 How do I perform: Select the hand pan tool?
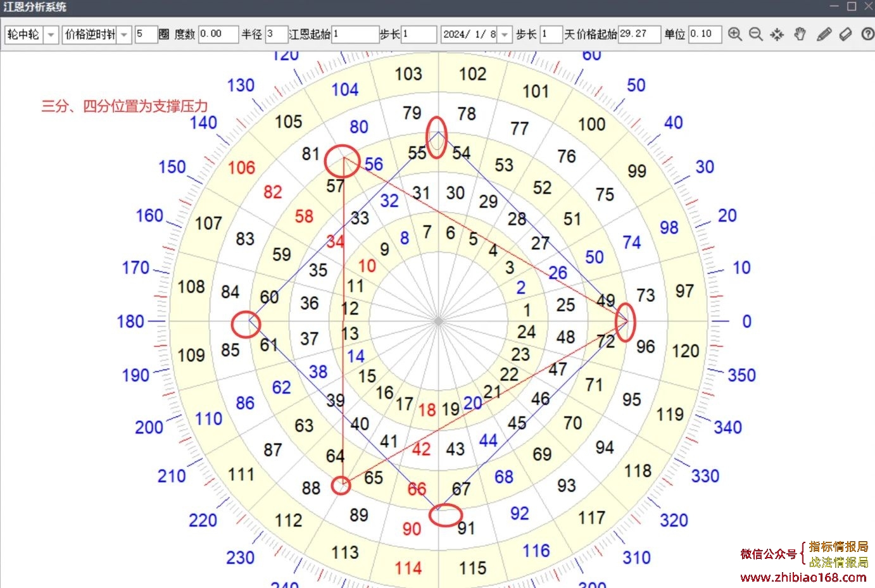(800, 34)
